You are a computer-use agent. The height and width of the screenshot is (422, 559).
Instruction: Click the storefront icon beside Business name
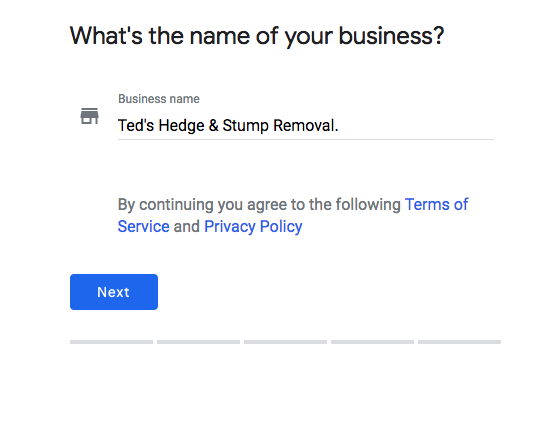89,116
